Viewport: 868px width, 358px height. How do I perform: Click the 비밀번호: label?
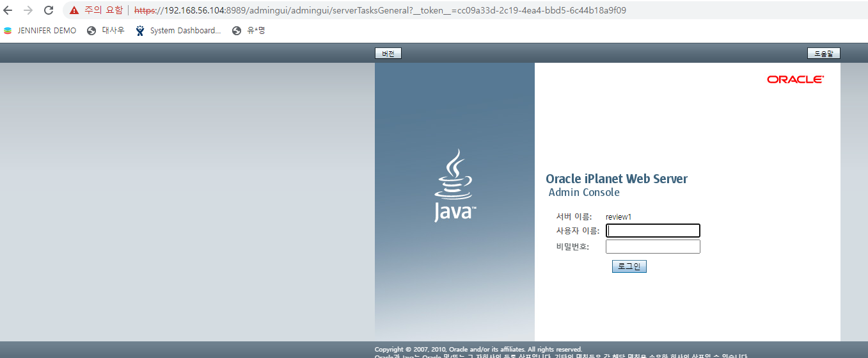[572, 247]
